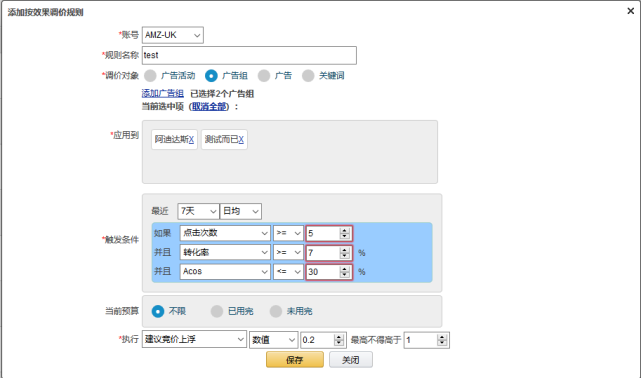Open the 点击次数 metric dropdown
Screen dimensions: 641x378
(x=225, y=233)
